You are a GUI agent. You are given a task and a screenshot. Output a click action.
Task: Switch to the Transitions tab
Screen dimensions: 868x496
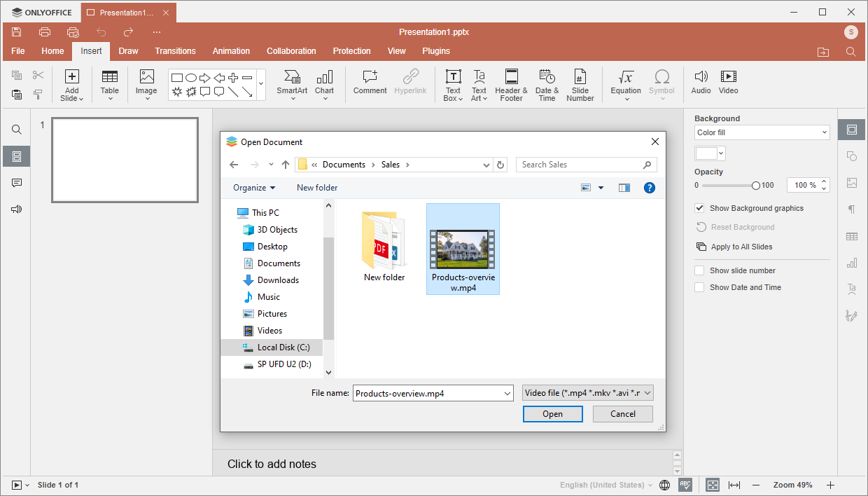click(x=175, y=51)
